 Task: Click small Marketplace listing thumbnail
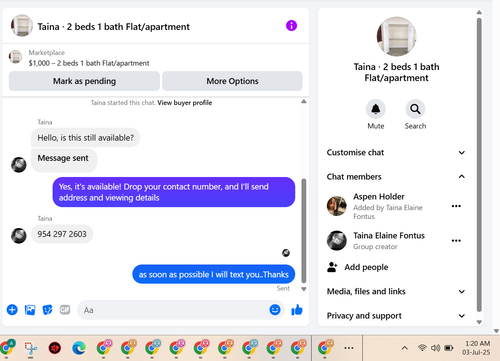[x=15, y=57]
